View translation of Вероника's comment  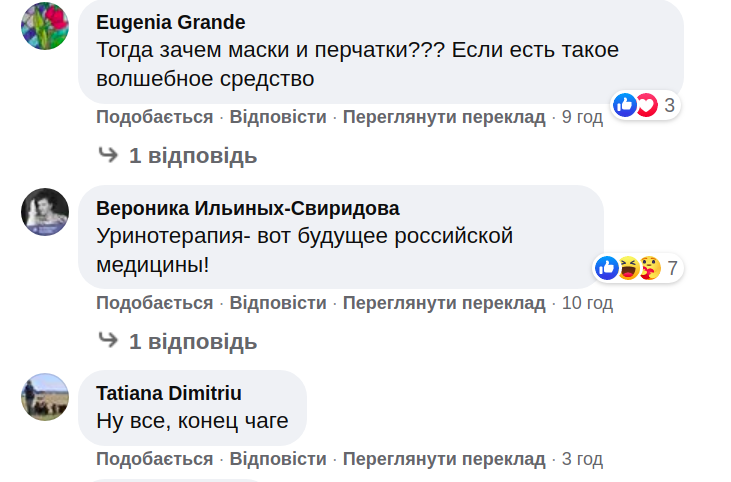click(444, 302)
